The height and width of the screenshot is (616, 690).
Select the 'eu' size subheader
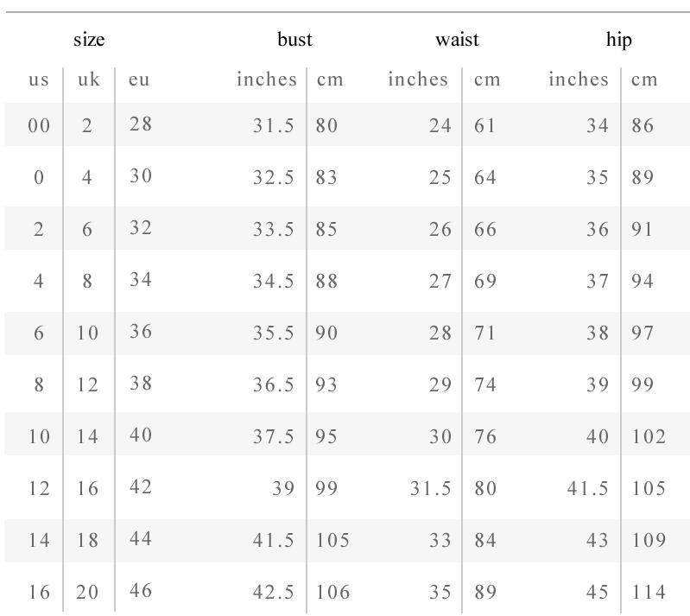click(139, 80)
